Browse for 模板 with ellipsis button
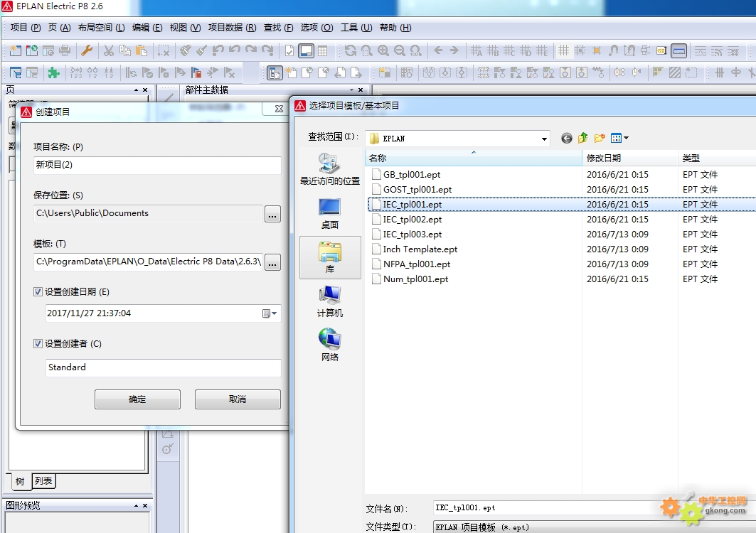Image resolution: width=756 pixels, height=533 pixels. click(x=272, y=263)
